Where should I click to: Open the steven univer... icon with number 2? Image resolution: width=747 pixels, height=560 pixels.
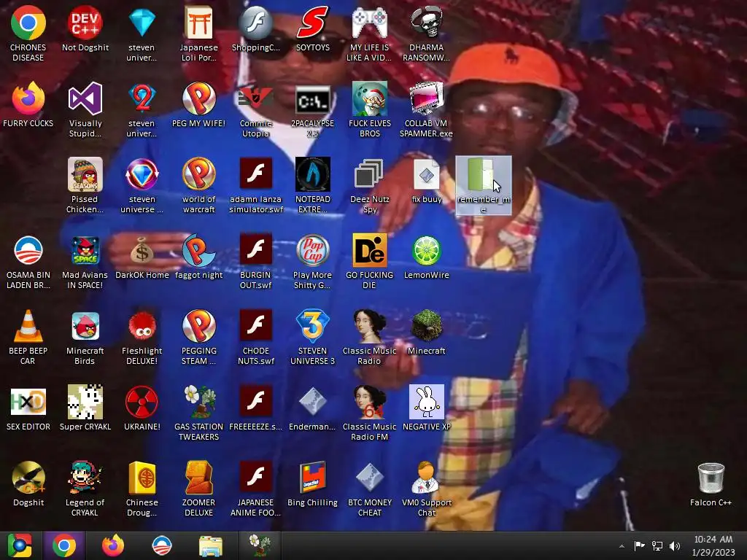tap(142, 99)
